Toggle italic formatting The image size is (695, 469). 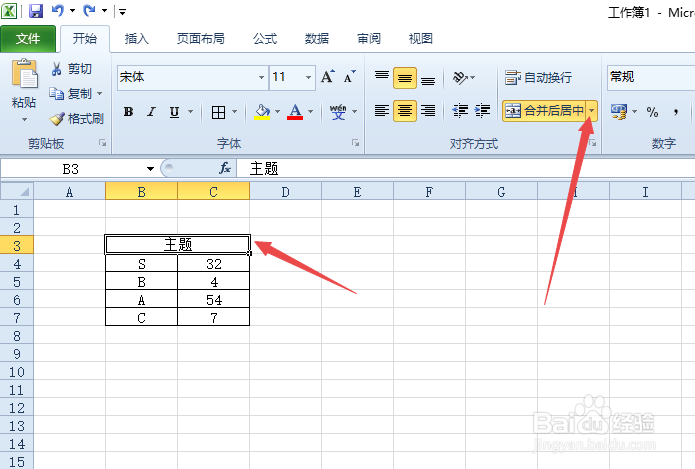point(152,112)
